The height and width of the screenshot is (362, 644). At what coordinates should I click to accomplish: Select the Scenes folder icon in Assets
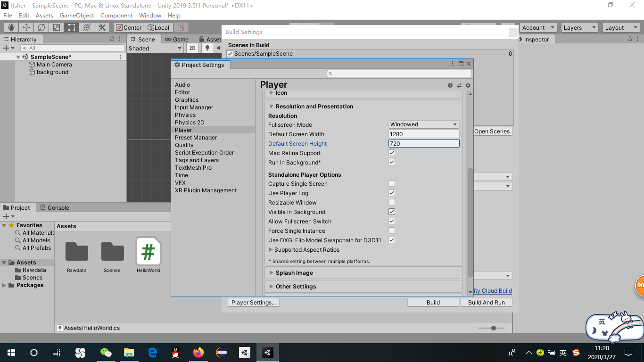click(x=112, y=251)
